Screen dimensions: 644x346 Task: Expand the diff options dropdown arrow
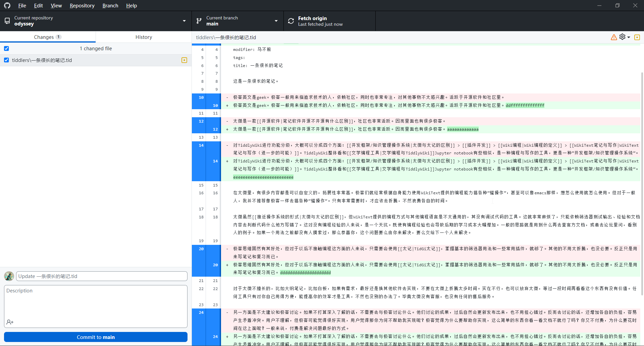[629, 37]
